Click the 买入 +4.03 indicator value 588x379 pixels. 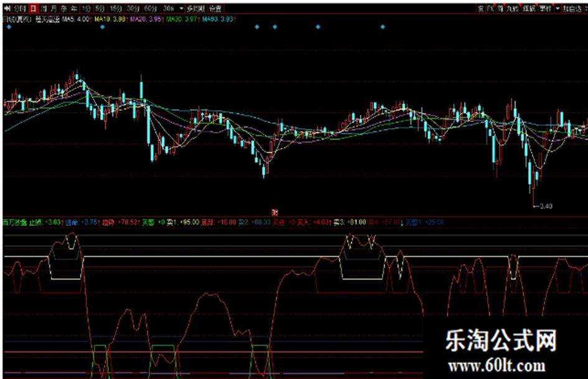click(314, 222)
